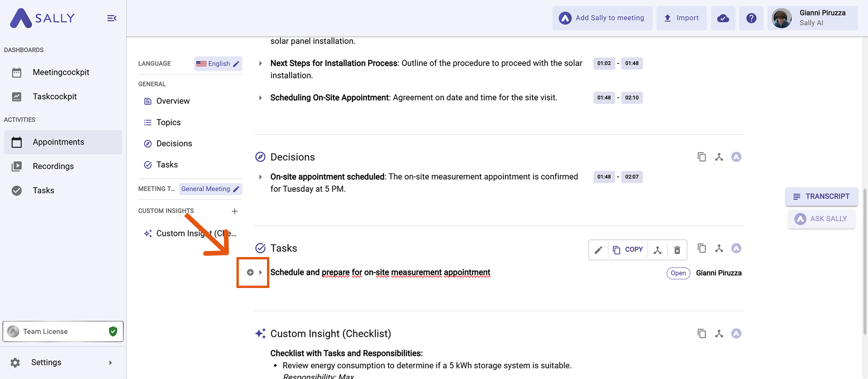Add a custom insight with the plus icon
868x379 pixels.
[235, 212]
